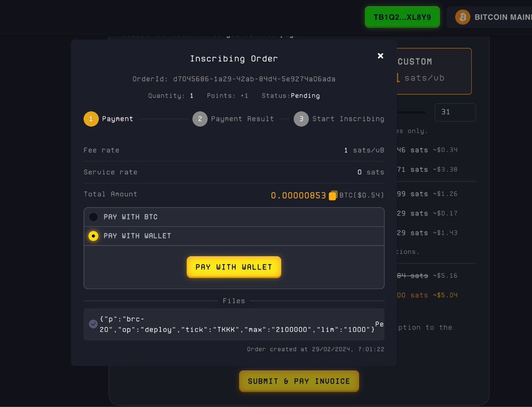Click the Order created at timestamp text
532x407 pixels.
(316, 349)
